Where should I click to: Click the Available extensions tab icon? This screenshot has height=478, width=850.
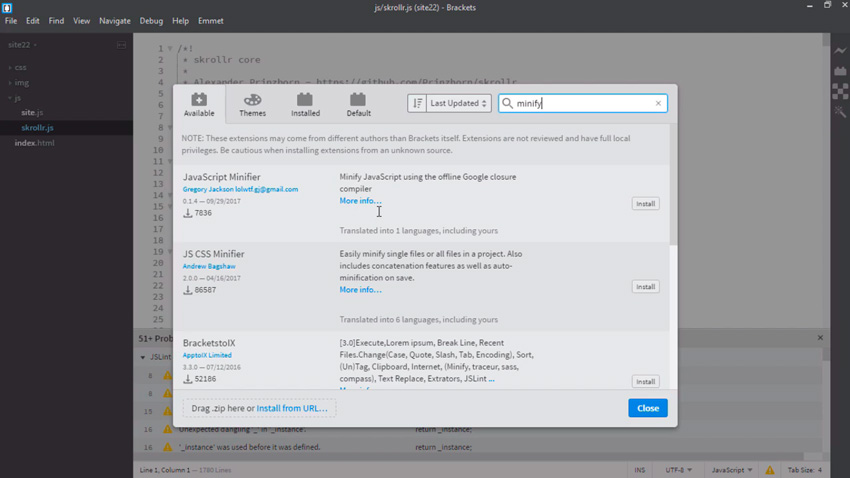[199, 99]
